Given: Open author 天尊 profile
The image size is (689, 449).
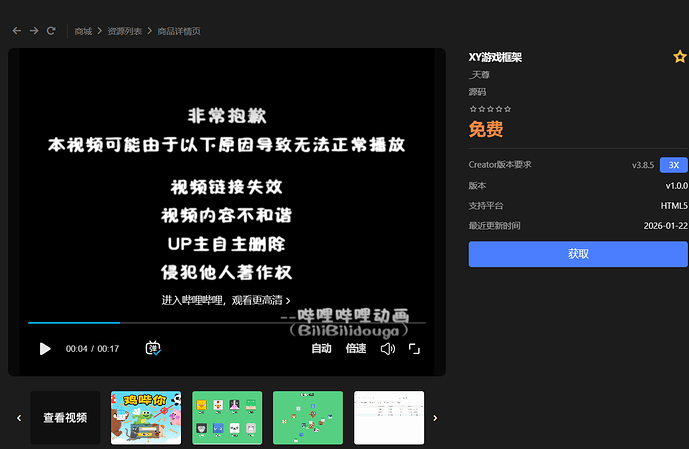Looking at the screenshot, I should 479,75.
